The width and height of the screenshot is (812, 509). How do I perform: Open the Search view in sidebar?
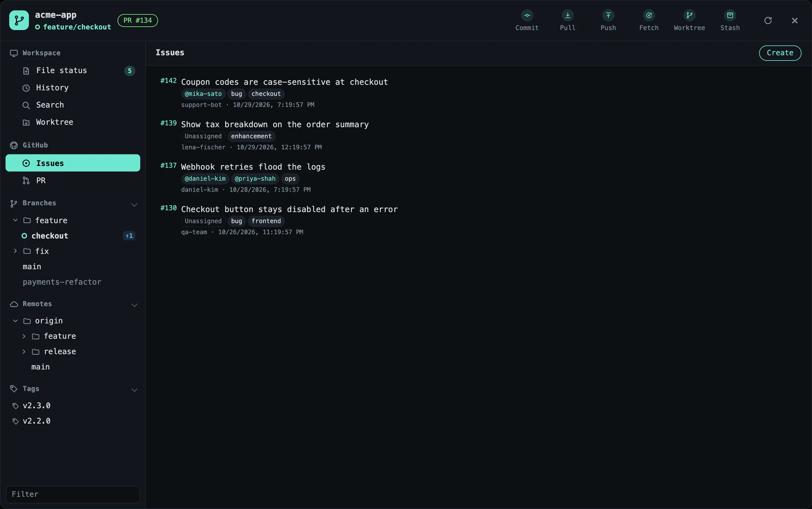click(73, 105)
